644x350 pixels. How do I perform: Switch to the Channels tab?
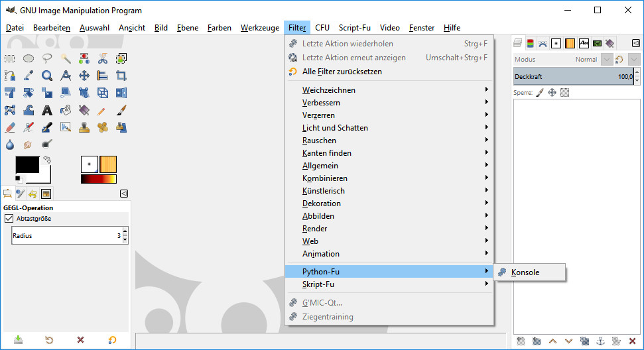530,43
